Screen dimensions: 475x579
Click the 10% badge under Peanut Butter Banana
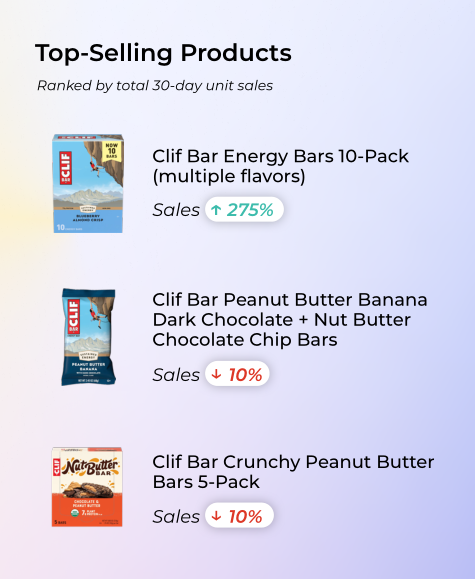coord(237,374)
